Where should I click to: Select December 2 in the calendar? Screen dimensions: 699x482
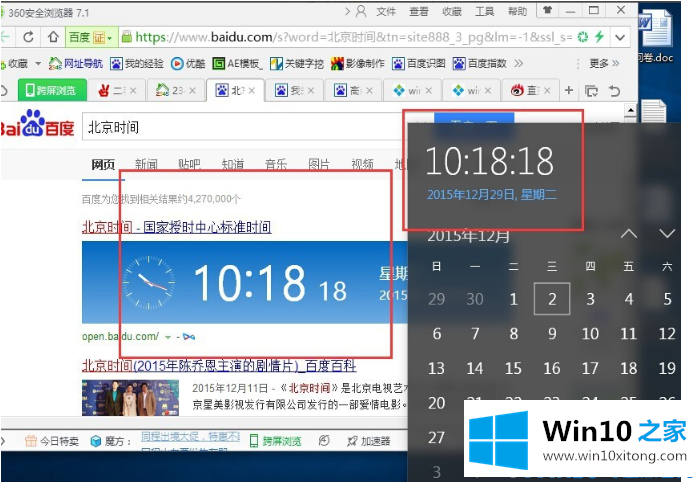click(552, 299)
